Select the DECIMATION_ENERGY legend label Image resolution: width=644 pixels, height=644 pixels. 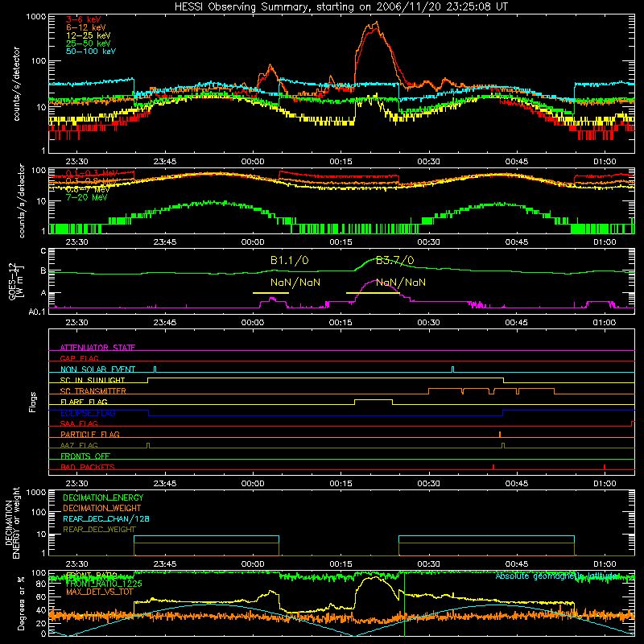[x=103, y=497]
